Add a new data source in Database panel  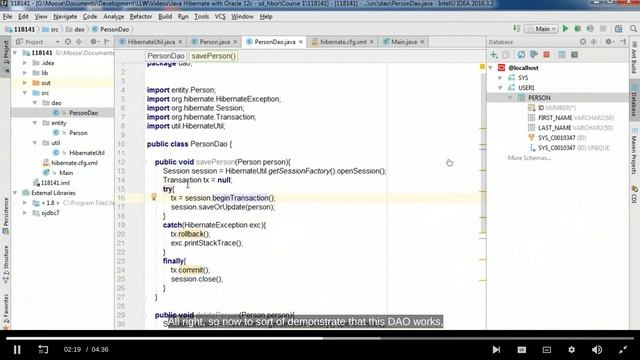click(x=494, y=55)
